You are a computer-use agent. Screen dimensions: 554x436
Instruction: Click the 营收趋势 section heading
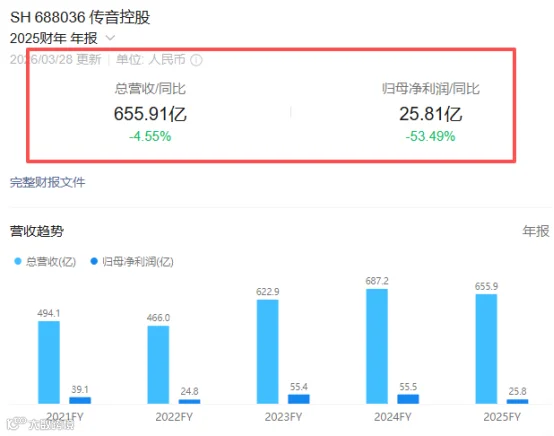pyautogui.click(x=37, y=231)
